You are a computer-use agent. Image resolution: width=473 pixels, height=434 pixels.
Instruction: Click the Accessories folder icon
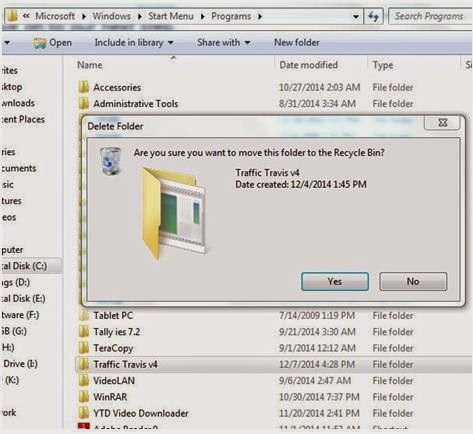pyautogui.click(x=84, y=87)
